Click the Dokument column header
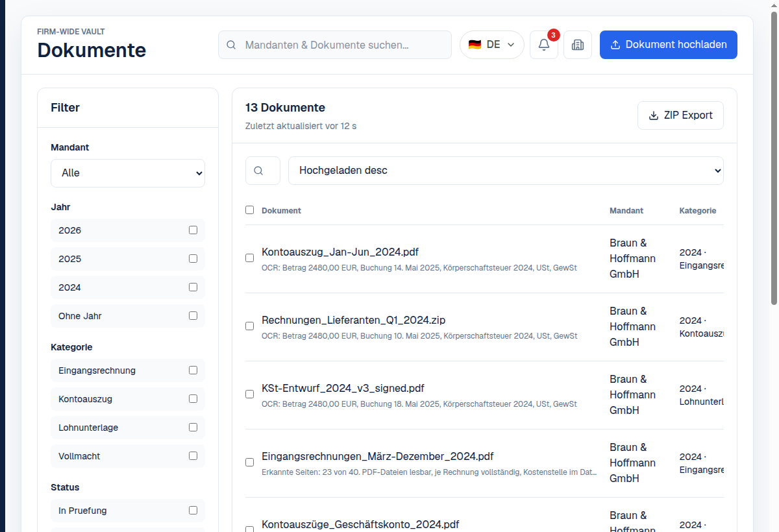 (x=281, y=210)
